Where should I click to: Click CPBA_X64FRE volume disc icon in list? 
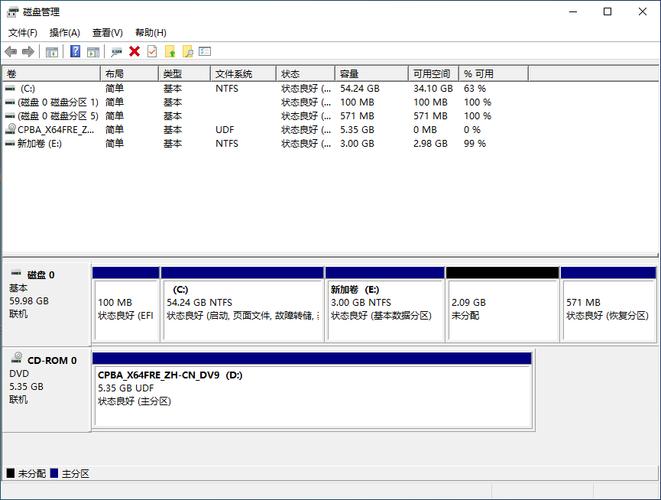coord(10,129)
